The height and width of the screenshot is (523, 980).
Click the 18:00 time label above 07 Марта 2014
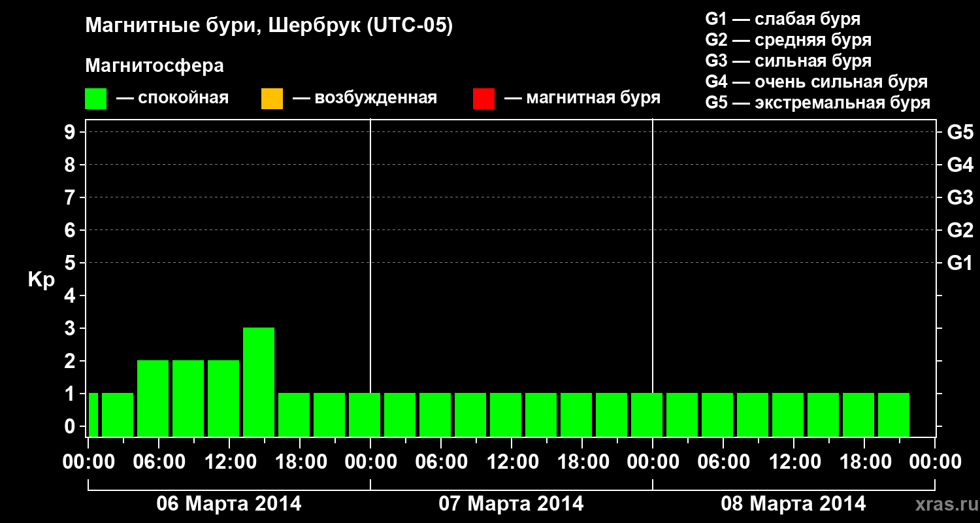pyautogui.click(x=582, y=462)
